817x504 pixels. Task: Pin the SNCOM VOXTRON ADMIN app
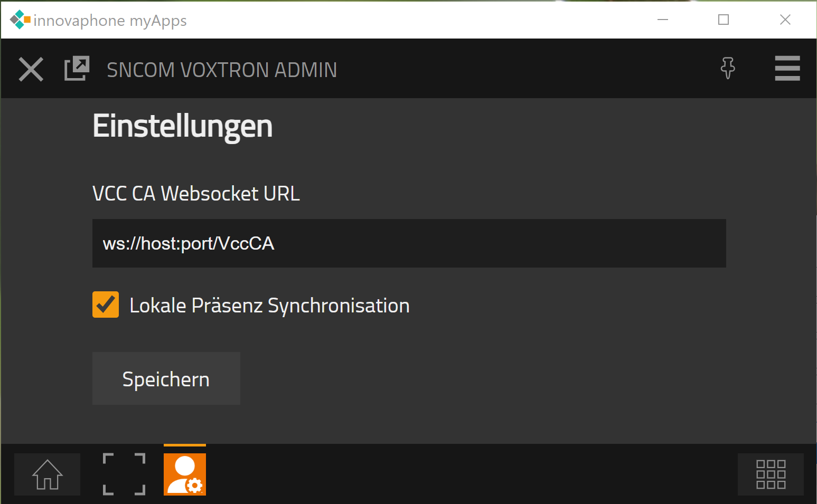tap(728, 68)
